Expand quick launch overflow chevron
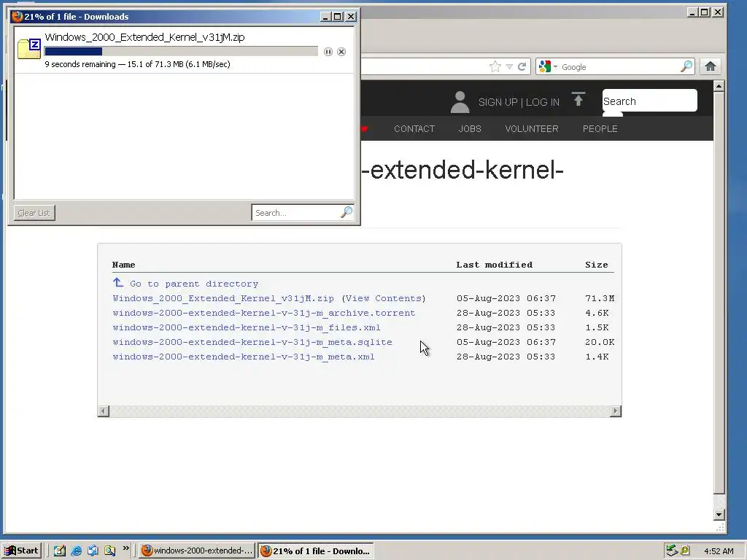The image size is (747, 560). [125, 548]
